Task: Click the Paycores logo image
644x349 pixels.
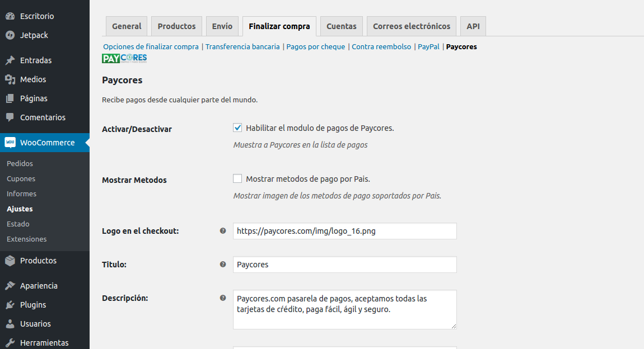Action: pyautogui.click(x=124, y=58)
